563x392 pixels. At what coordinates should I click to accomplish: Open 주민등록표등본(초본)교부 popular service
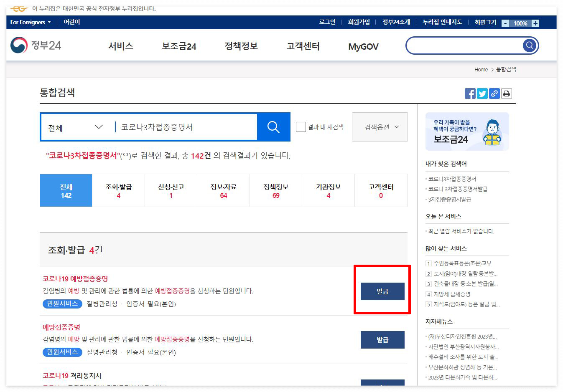pyautogui.click(x=462, y=263)
